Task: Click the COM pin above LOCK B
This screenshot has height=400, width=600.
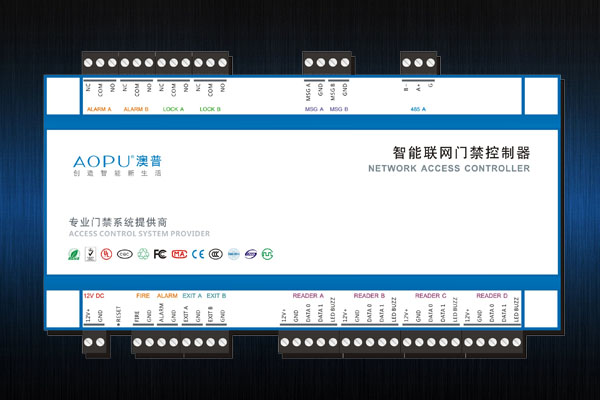Action: coord(210,90)
